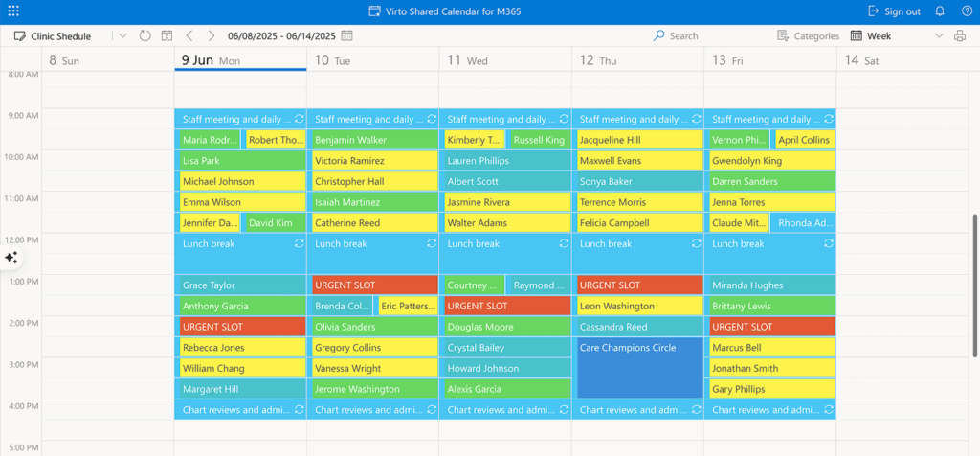Open the Sonya Baker appointment

(640, 181)
